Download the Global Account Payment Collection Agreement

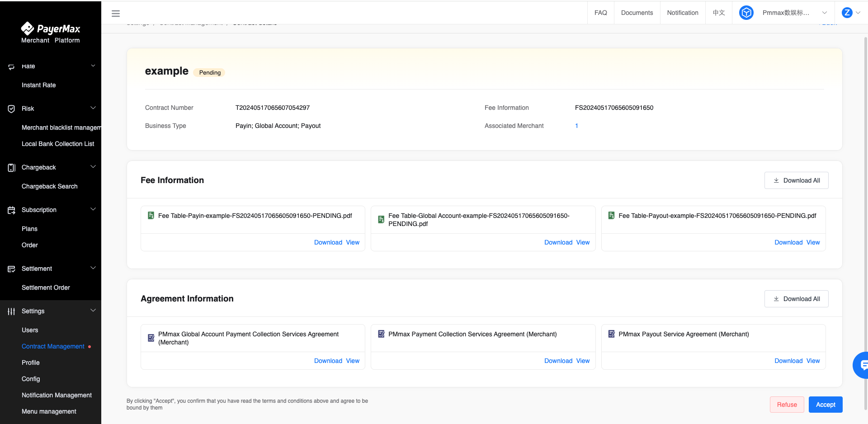pyautogui.click(x=328, y=361)
